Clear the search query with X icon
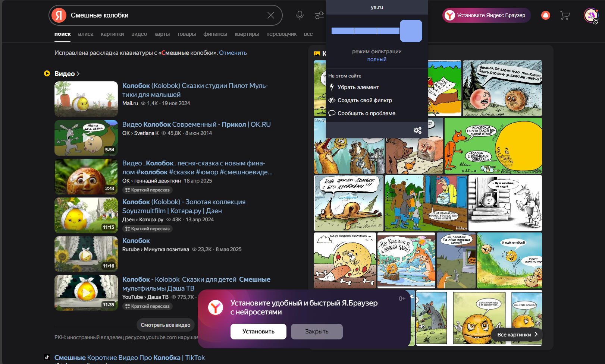The image size is (605, 364). (x=271, y=15)
